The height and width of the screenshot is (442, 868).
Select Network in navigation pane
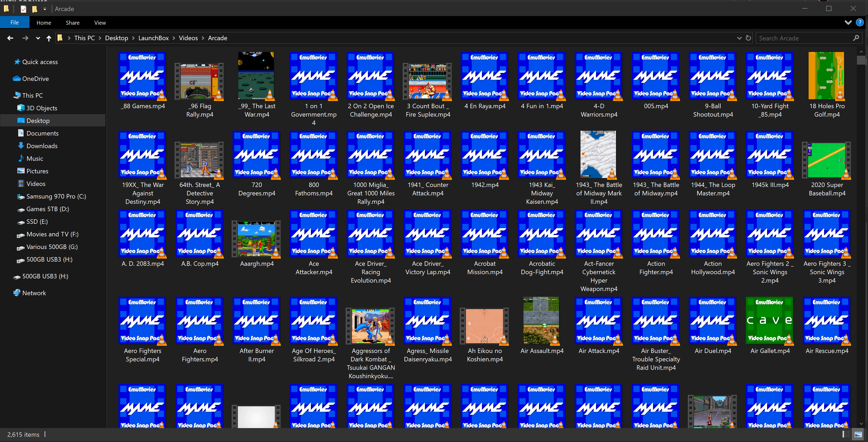34,293
